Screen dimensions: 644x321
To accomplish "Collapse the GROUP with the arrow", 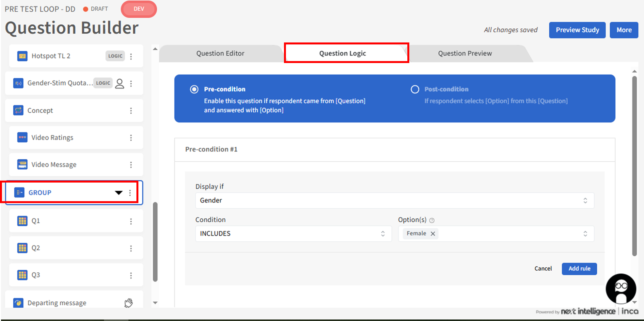I will [119, 193].
